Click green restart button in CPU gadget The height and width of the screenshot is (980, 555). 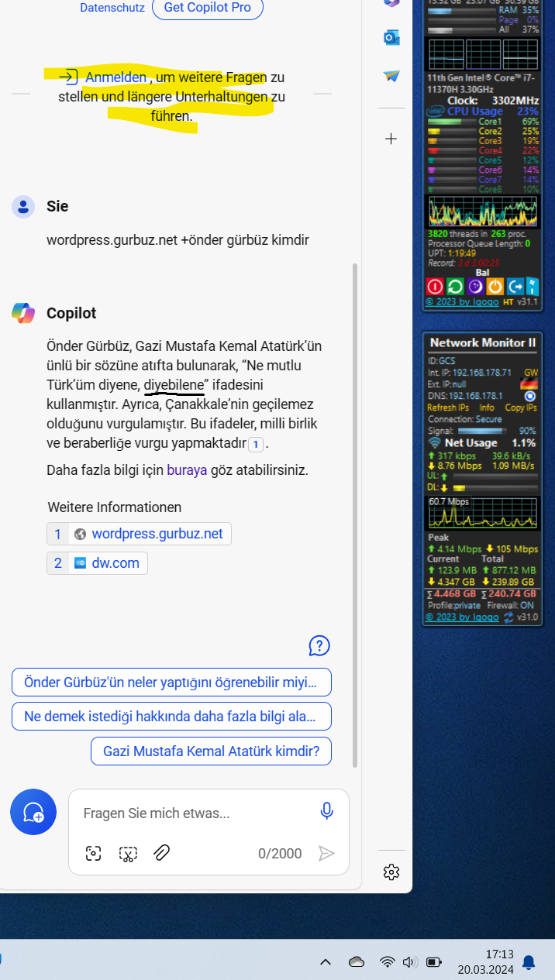[x=455, y=286]
